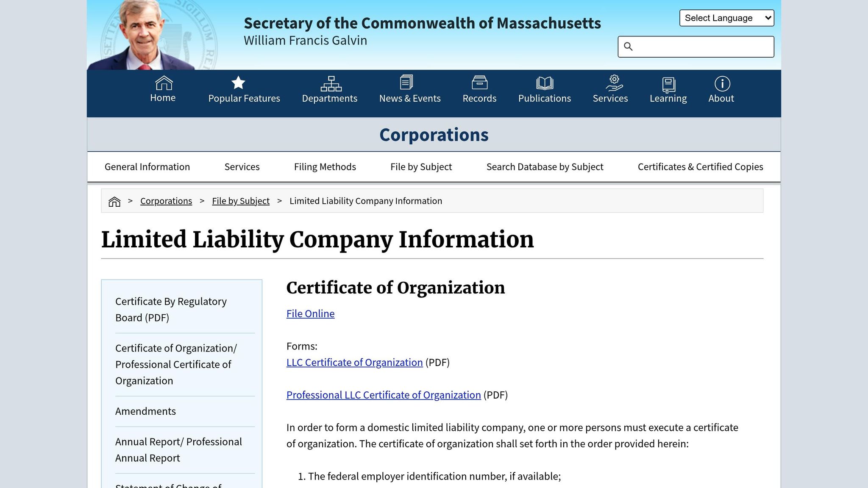Open Search Database by Subject menu
The image size is (868, 488).
tap(545, 167)
